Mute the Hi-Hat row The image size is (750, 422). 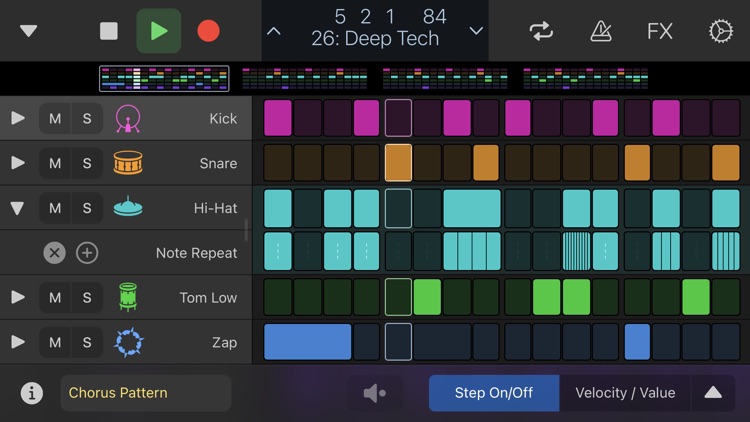tap(55, 208)
